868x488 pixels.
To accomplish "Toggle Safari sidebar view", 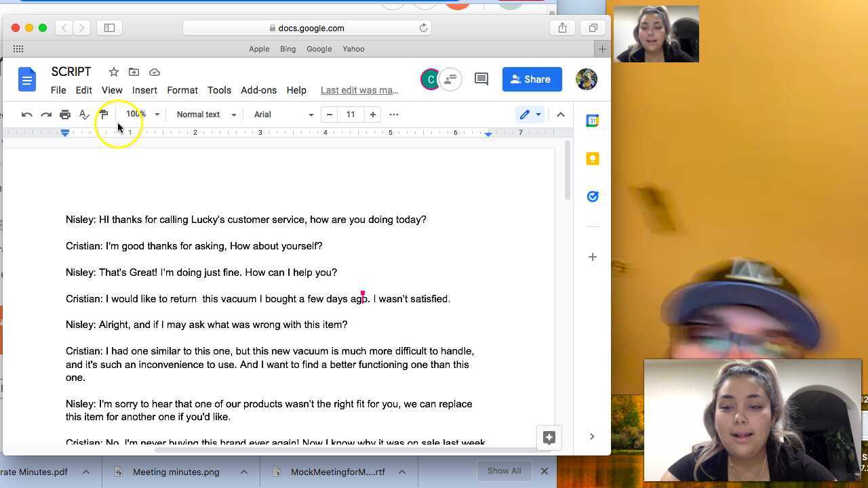I will 109,28.
